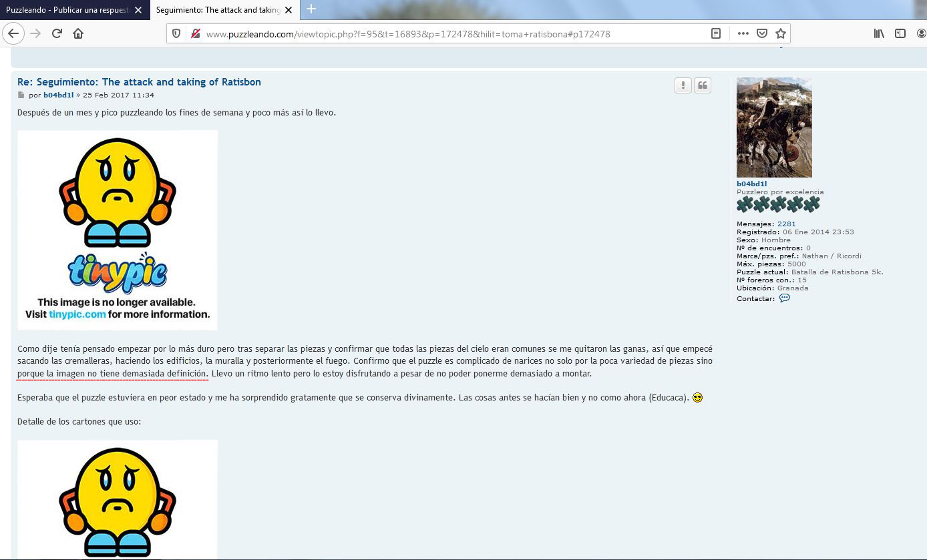
Task: Click the post date '25 Feb 2017 11:34'
Action: (118, 95)
